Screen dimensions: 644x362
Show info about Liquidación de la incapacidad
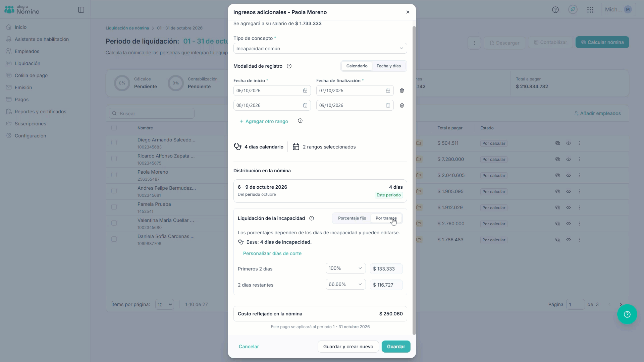point(312,218)
